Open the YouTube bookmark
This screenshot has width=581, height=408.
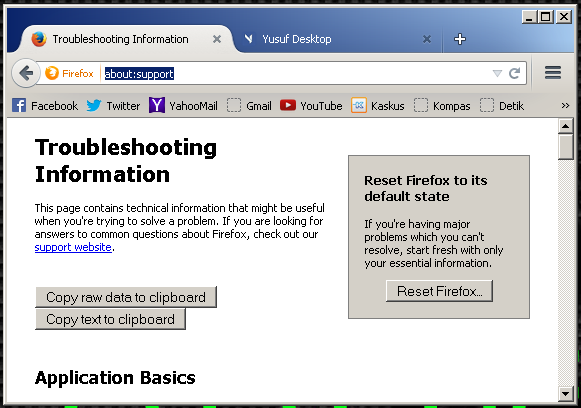tap(311, 106)
